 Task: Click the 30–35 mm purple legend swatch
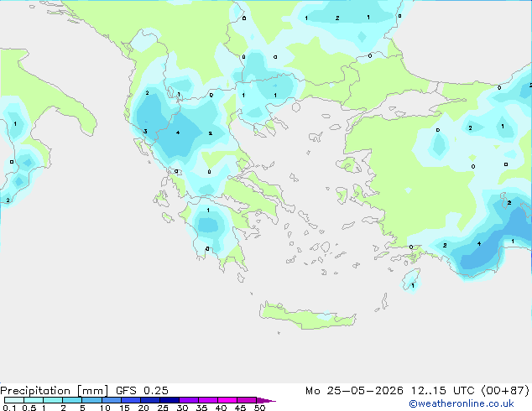189,400
